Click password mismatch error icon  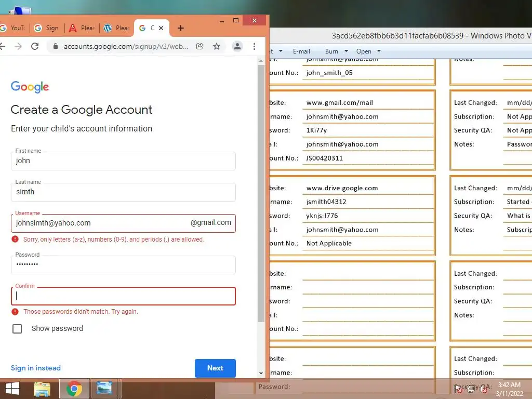point(15,312)
